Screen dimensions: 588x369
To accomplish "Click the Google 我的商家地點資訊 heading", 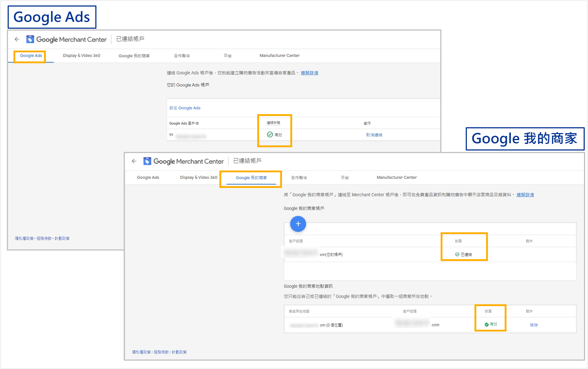I will (x=308, y=286).
